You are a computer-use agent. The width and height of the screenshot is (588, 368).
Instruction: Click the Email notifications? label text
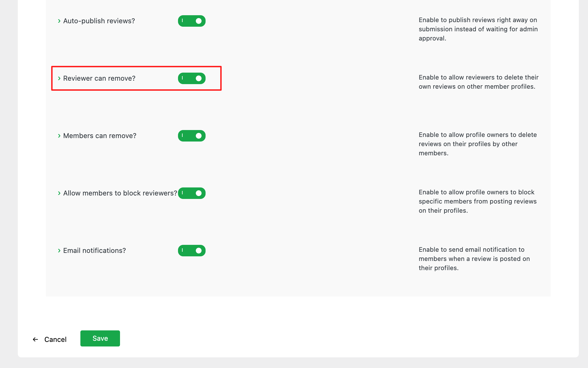tap(94, 251)
